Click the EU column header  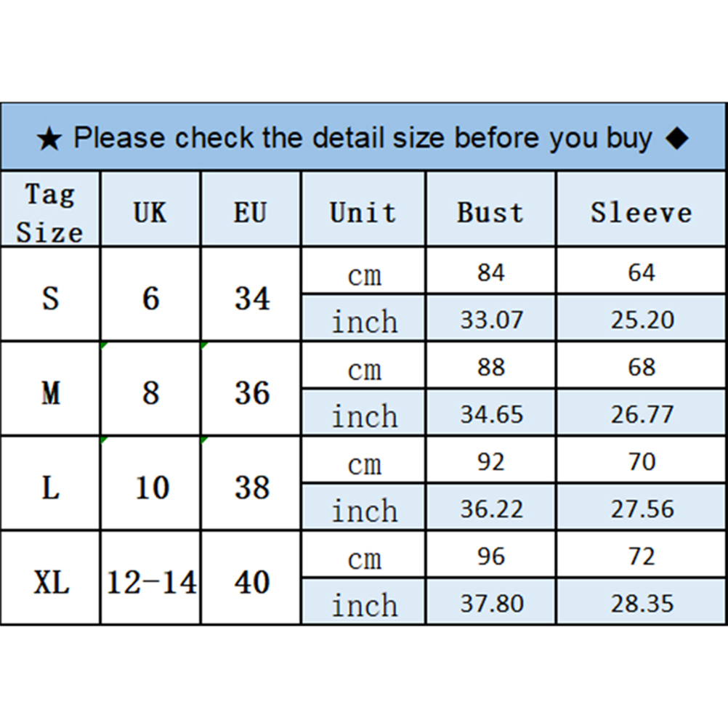(251, 212)
